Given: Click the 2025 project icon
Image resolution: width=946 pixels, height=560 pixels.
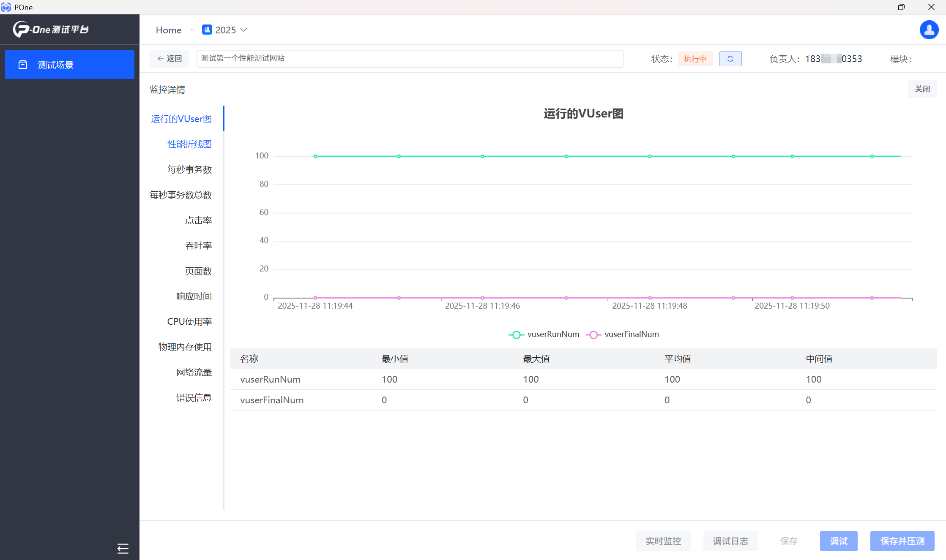Looking at the screenshot, I should 207,30.
